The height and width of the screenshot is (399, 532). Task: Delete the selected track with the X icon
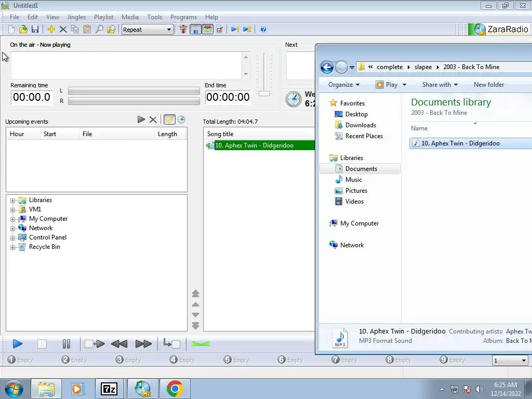coord(63,29)
